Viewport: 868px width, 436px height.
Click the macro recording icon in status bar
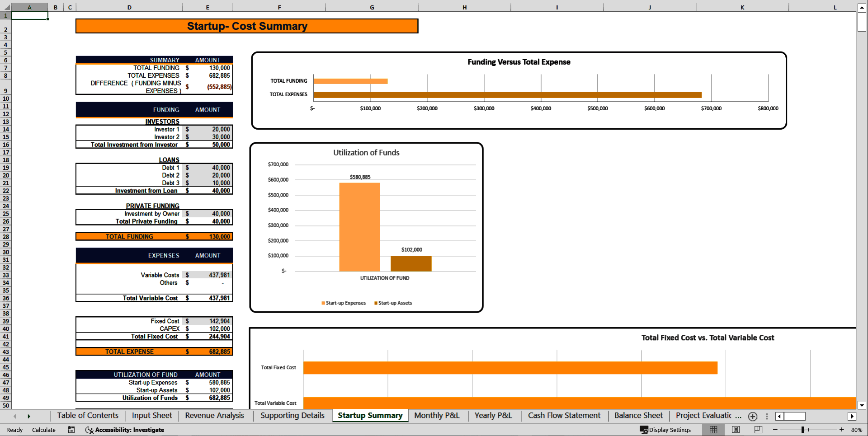tap(71, 430)
